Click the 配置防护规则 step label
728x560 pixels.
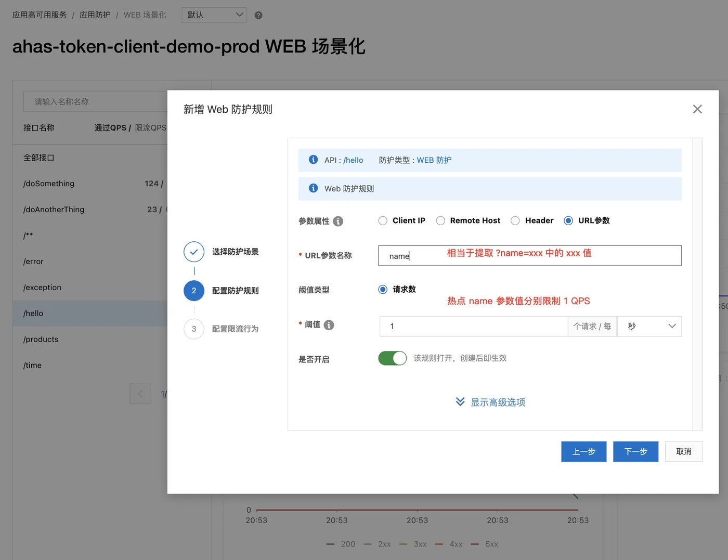coord(235,291)
